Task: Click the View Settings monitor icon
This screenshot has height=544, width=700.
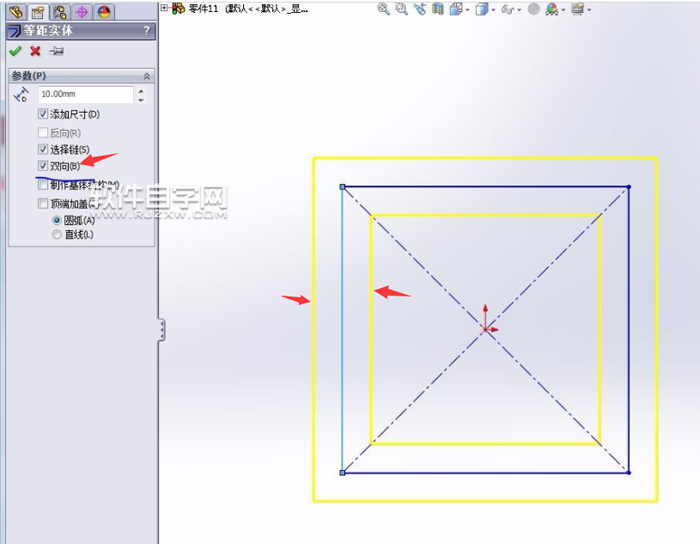Action: [x=577, y=8]
